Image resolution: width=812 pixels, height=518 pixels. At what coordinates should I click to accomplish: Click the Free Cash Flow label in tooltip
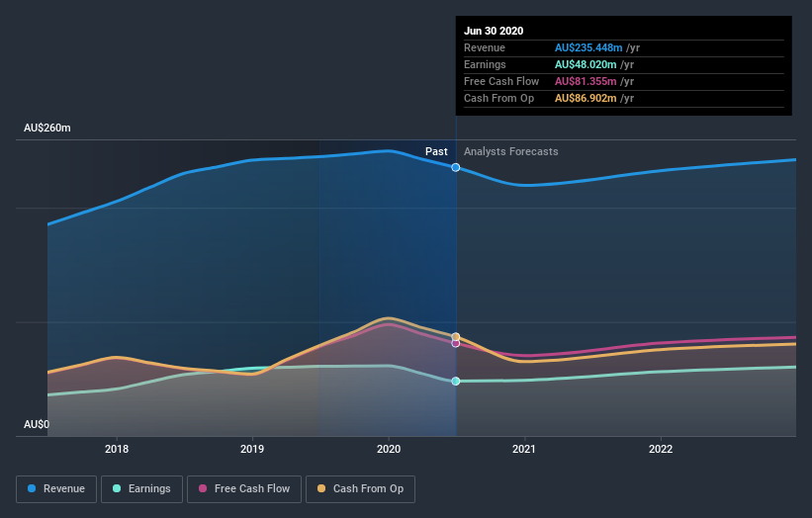tap(501, 82)
